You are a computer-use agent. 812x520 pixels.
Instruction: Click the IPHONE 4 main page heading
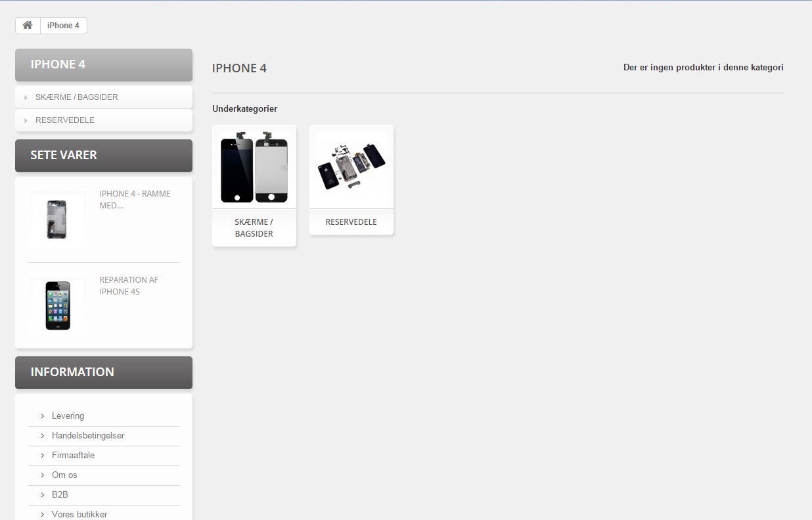click(239, 68)
